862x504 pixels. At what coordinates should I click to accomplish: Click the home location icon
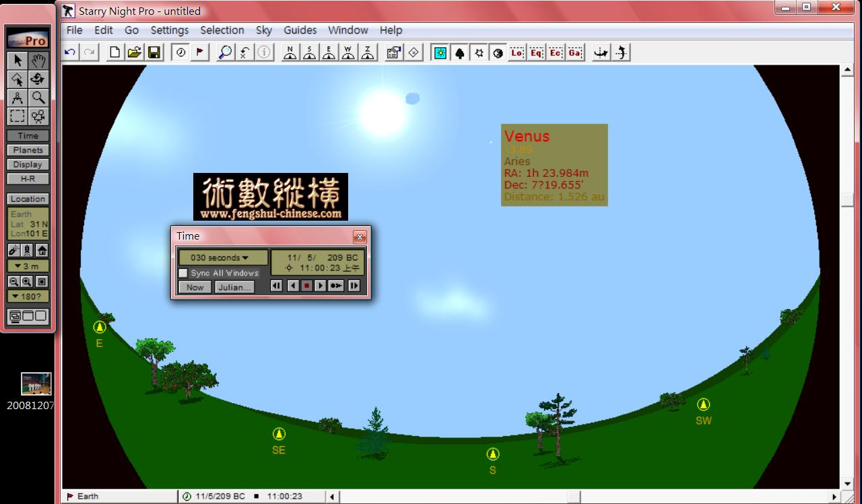[41, 250]
